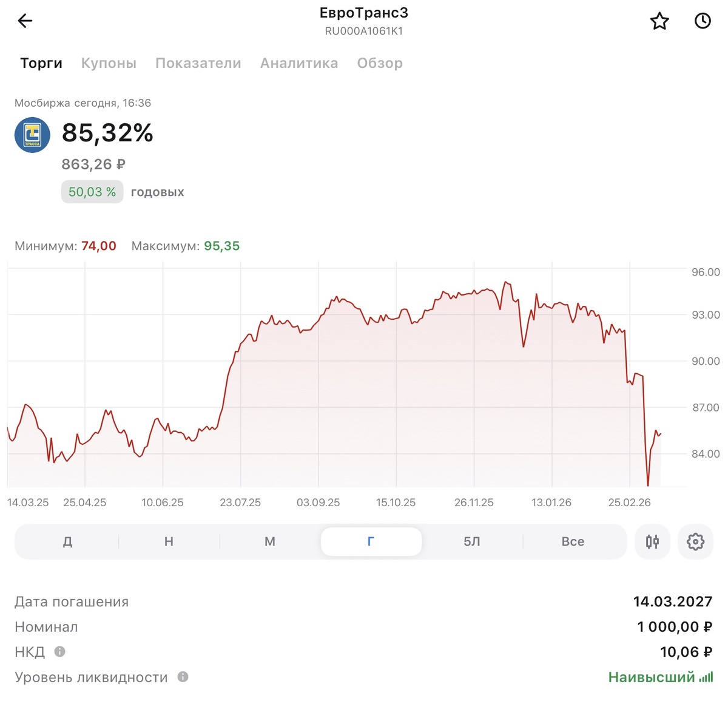Tap chart date label 23.07.25
This screenshot has width=728, height=701.
(x=240, y=503)
